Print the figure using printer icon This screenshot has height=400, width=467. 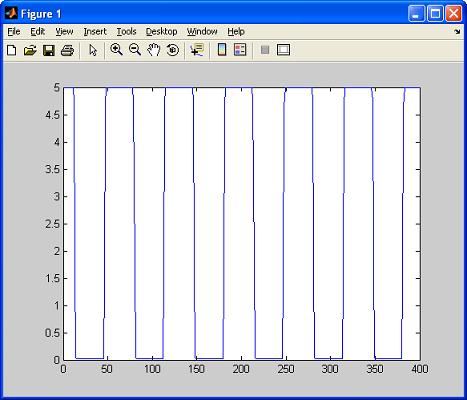[67, 50]
